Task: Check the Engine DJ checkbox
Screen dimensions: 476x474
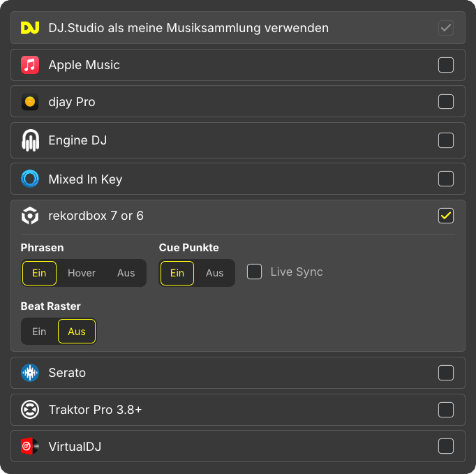Action: click(446, 140)
